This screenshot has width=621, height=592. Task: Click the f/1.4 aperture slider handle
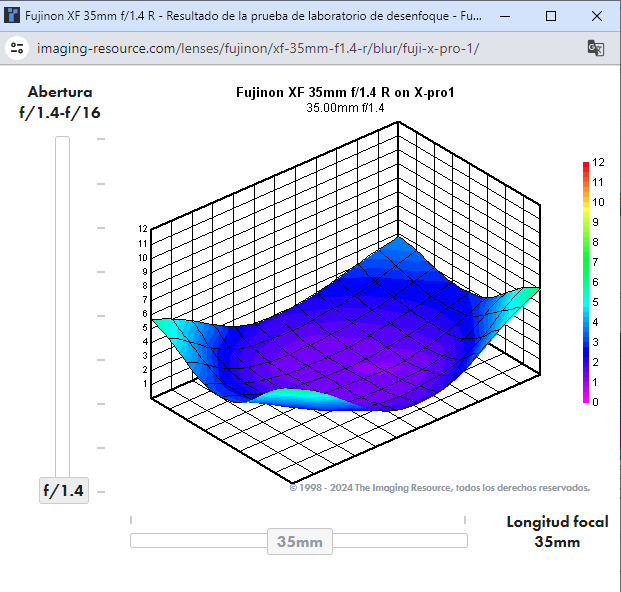(x=64, y=491)
